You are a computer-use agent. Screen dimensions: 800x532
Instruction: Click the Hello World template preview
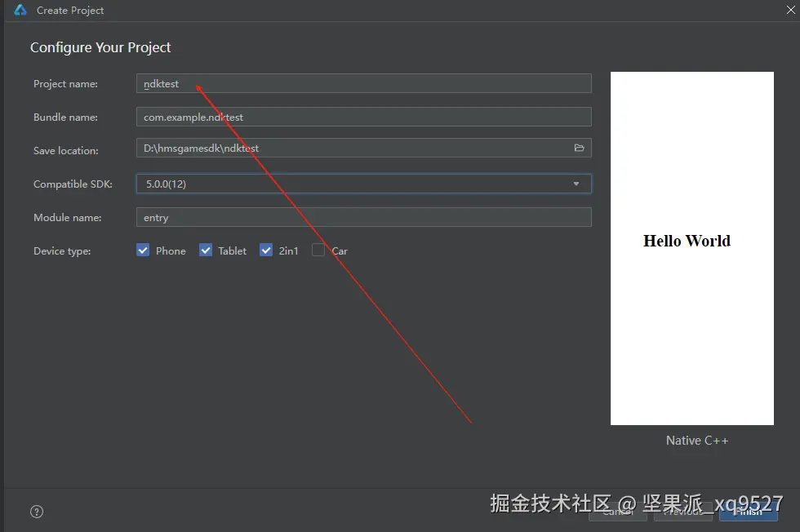[692, 248]
